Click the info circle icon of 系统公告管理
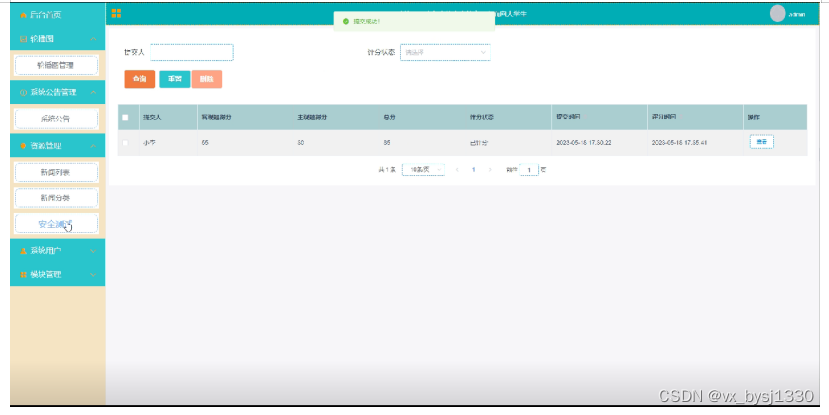The width and height of the screenshot is (829, 415). (23, 93)
